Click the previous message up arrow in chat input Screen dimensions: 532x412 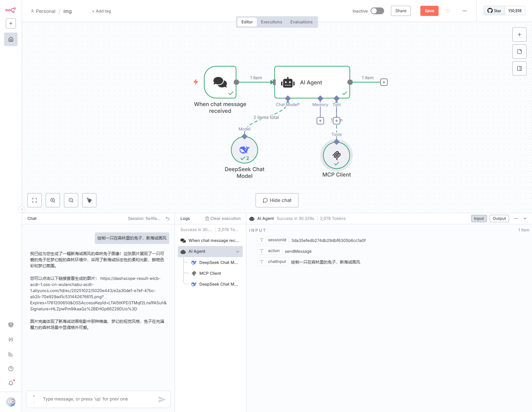34,396
